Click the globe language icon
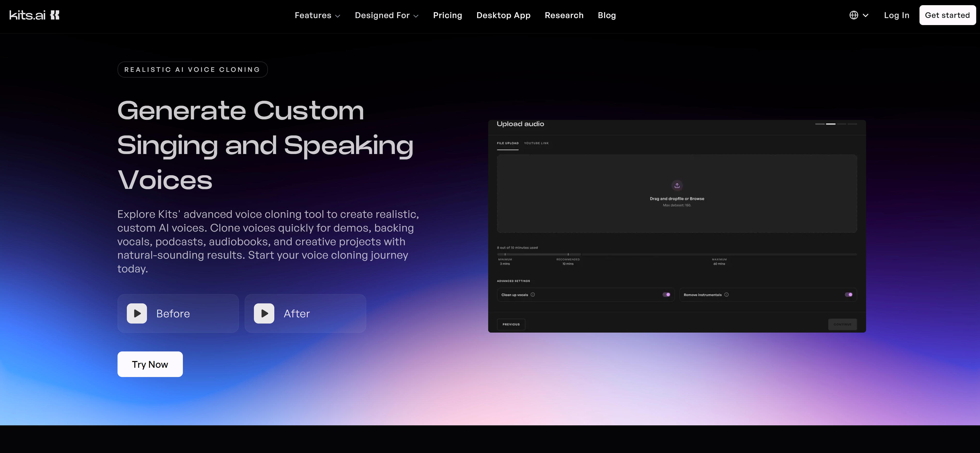The width and height of the screenshot is (980, 453). (x=854, y=15)
